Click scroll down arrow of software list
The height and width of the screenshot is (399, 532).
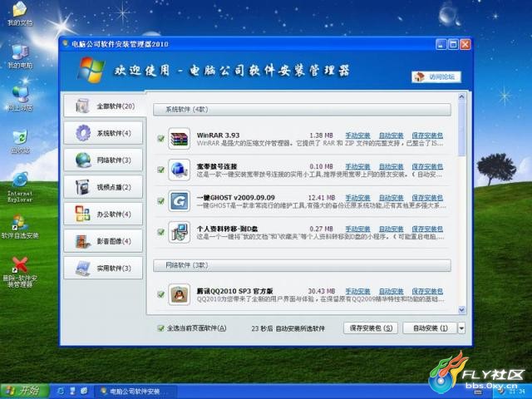coord(461,310)
